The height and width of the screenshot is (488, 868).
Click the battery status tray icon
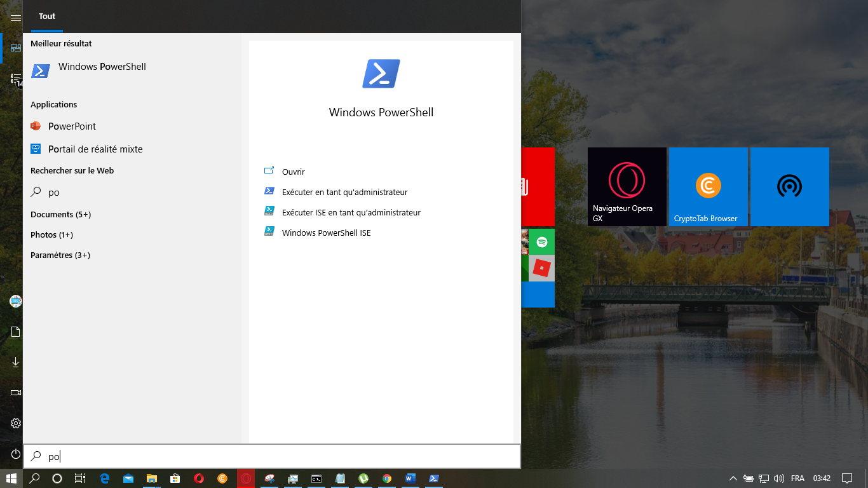coord(749,478)
